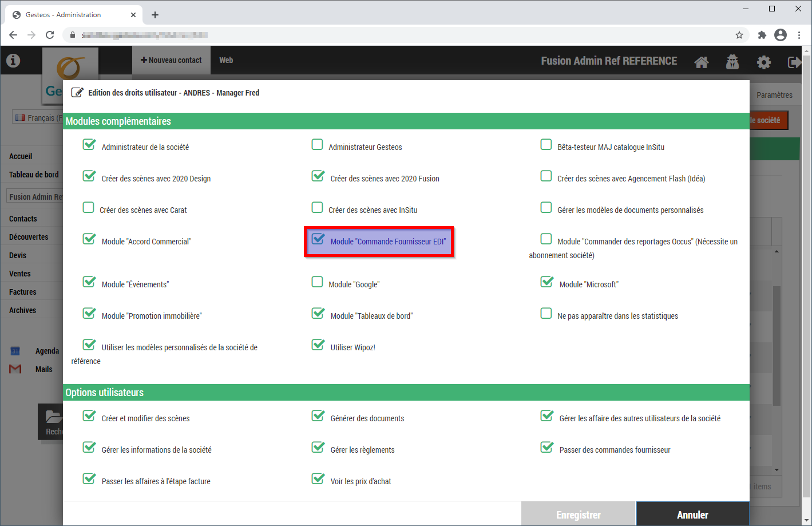Screen dimensions: 812x526
Task: Click the logout icon in header
Action: pyautogui.click(x=794, y=62)
